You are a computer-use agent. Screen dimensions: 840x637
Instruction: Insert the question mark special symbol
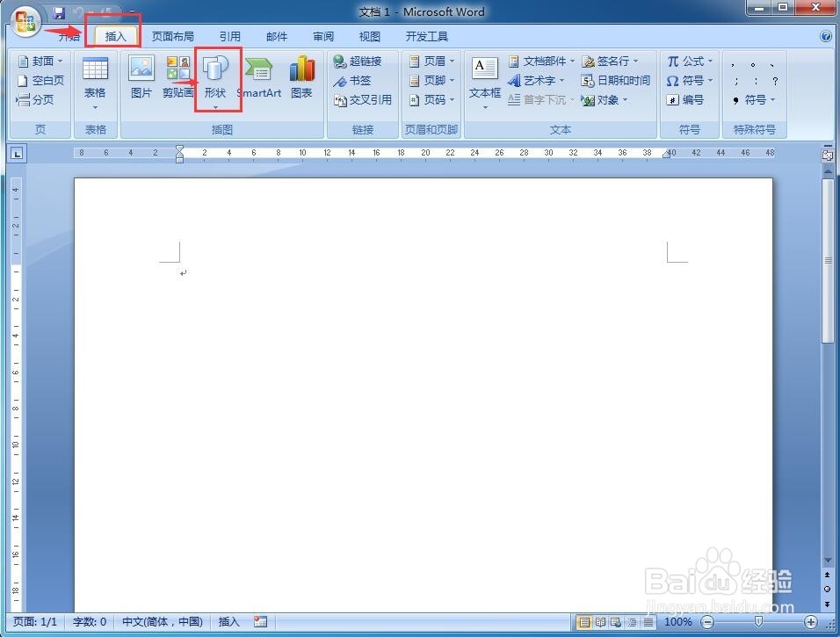(x=775, y=81)
